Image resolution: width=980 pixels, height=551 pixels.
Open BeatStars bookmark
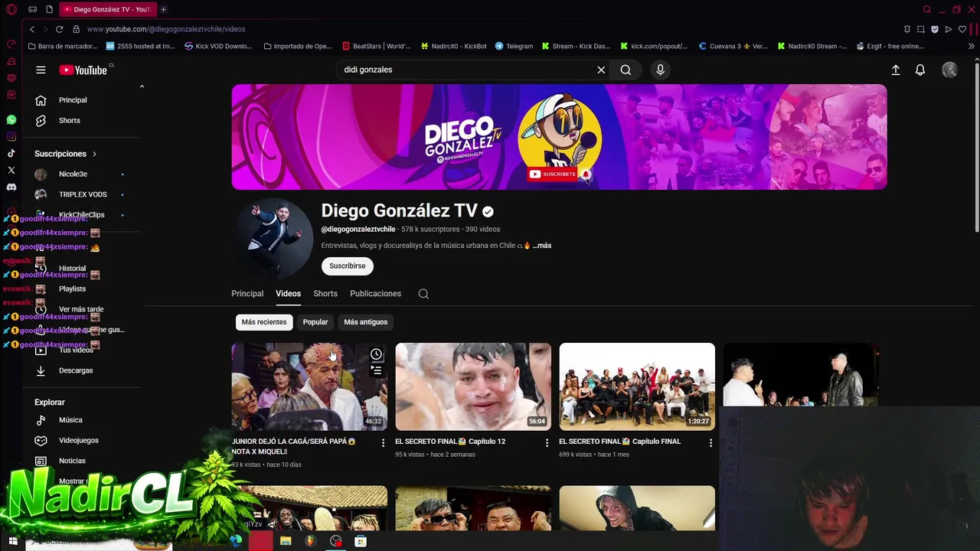point(376,46)
